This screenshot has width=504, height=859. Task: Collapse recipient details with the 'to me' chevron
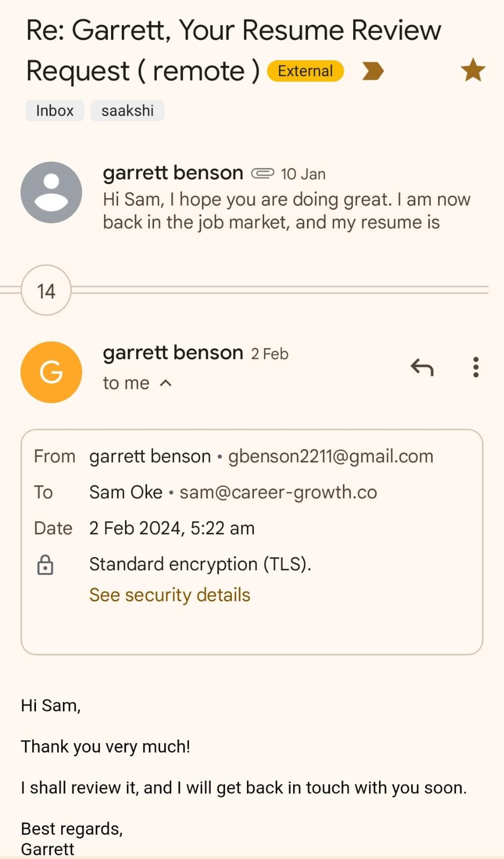[x=166, y=383]
